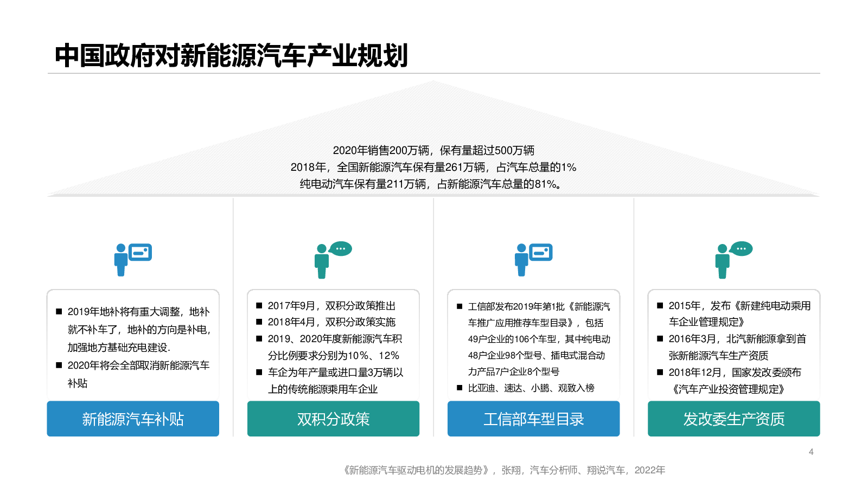Click bullet 2020年将会全部取消新能源汽车补贴
Viewport: 868px width, 488px height.
133,374
